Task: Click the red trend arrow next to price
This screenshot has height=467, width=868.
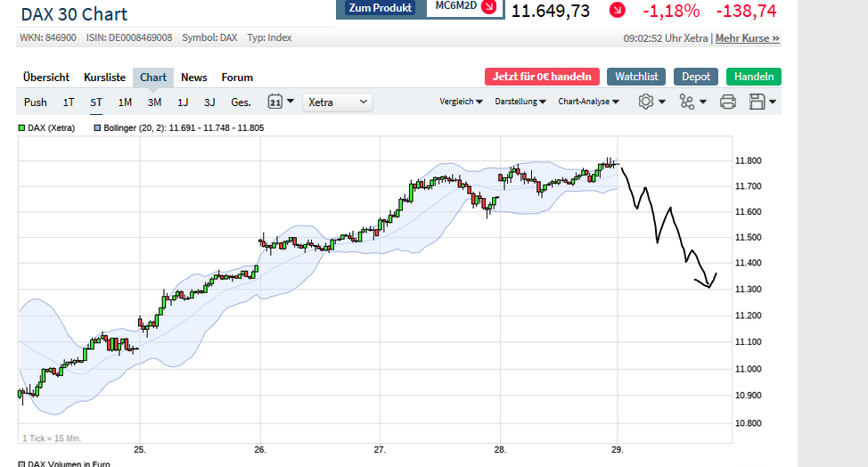Action: point(618,11)
